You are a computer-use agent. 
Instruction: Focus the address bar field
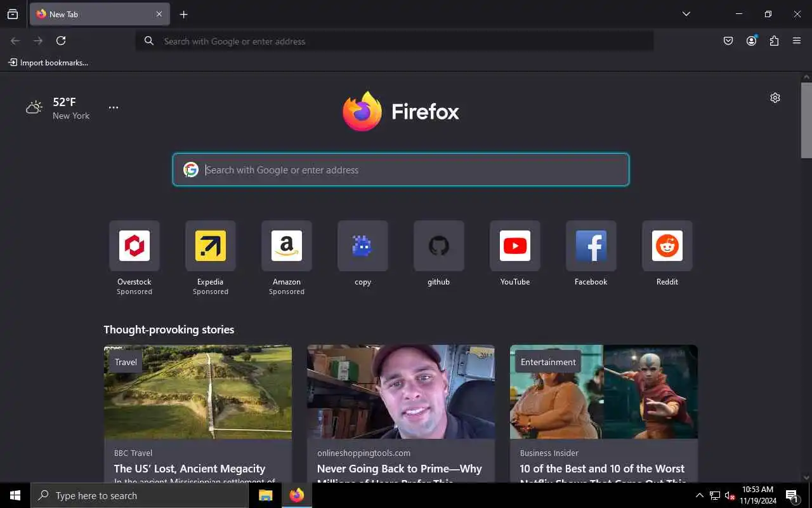pyautogui.click(x=395, y=41)
